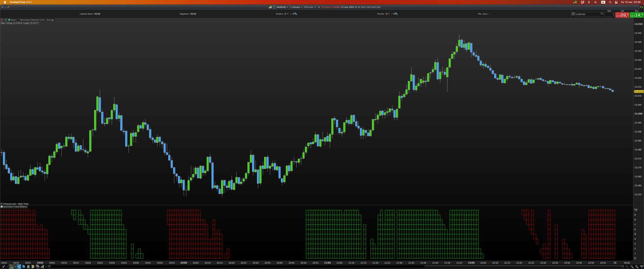Click the instrument stepper left of NASDAQ
This screenshot has height=269, width=644.
274,7
